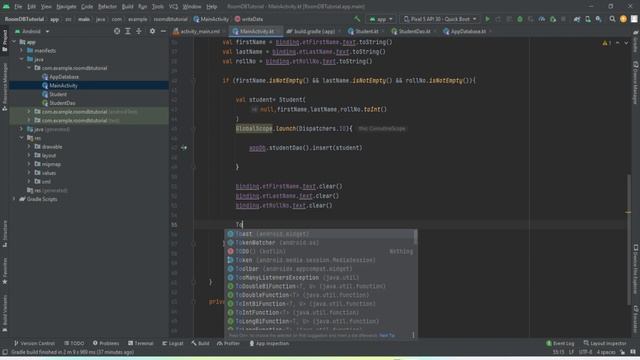Open the Pixel 5 API 30 device dropdown
Image resolution: width=640 pixels, height=360 pixels.
point(440,19)
